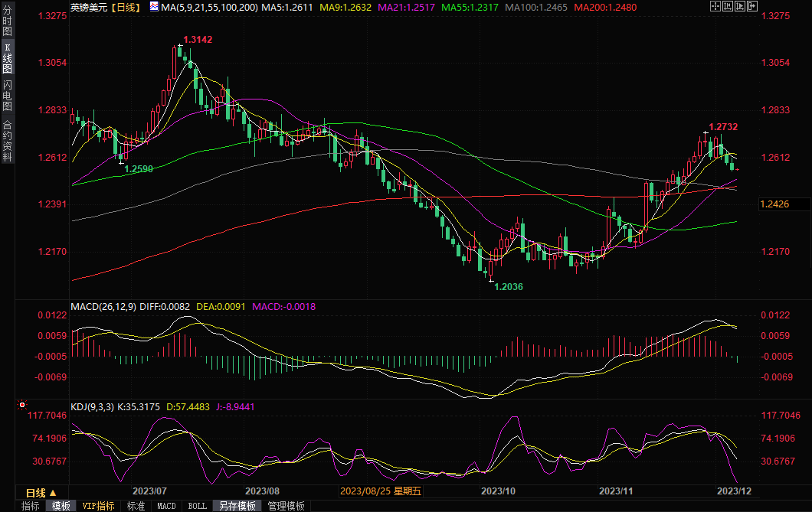Screen dimensions: 812x512
Task: Toggle the 标准 standard template
Action: [x=136, y=506]
